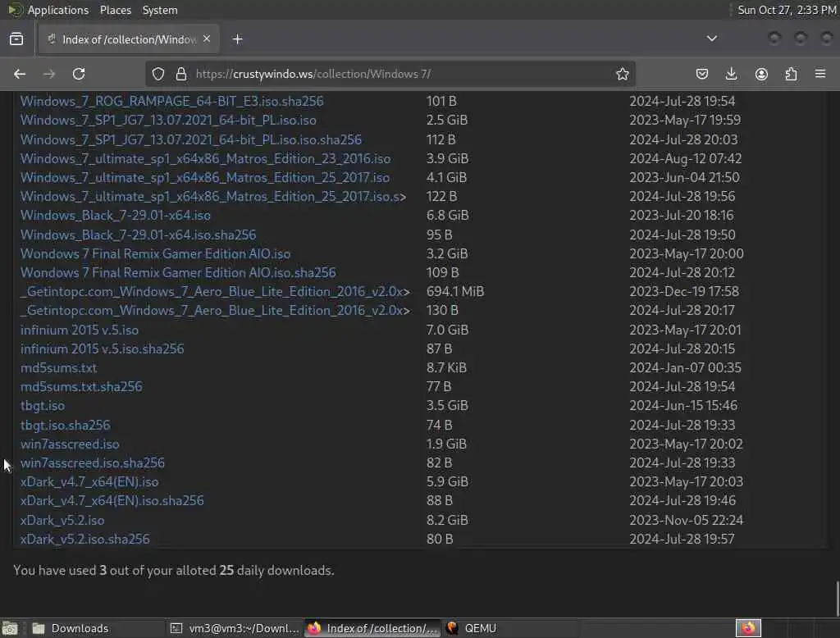Image resolution: width=840 pixels, height=638 pixels.
Task: Switch to vm3@vm3 terminal window
Action: tap(234, 628)
